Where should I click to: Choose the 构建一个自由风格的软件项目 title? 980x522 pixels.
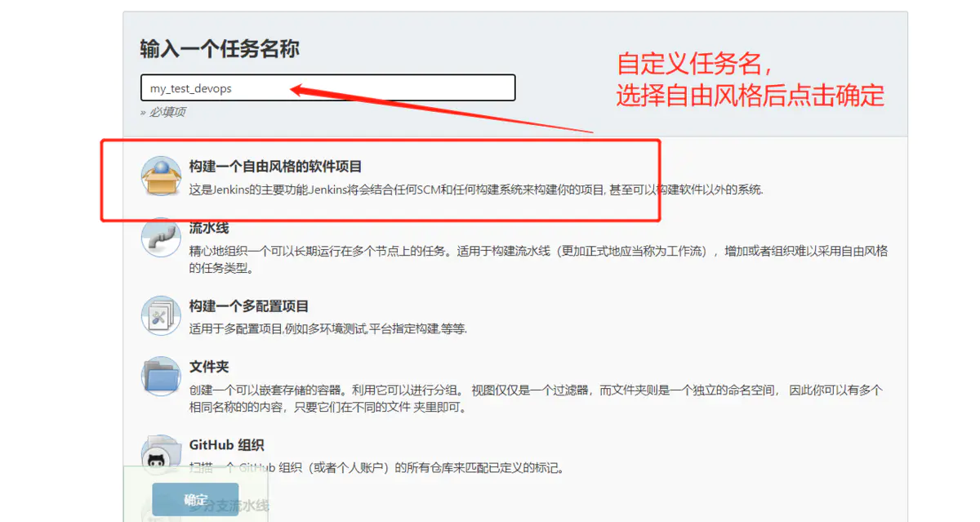tap(275, 167)
